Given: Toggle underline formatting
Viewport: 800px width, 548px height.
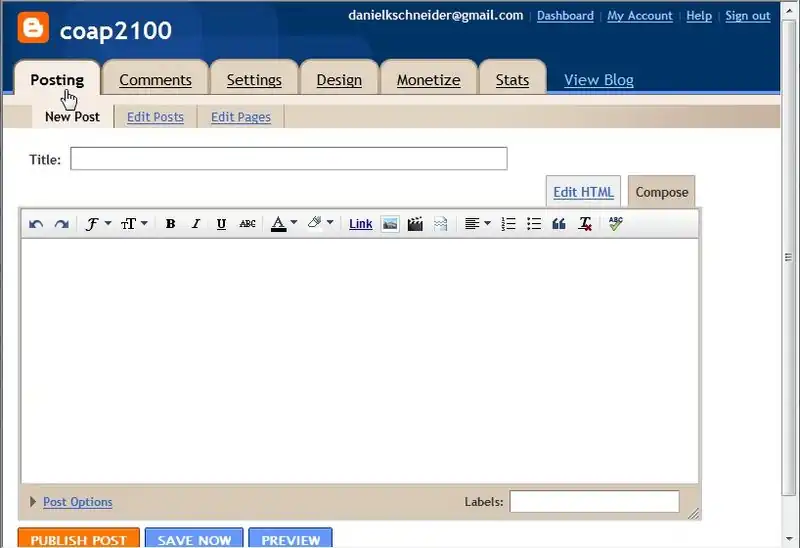Looking at the screenshot, I should pos(221,224).
